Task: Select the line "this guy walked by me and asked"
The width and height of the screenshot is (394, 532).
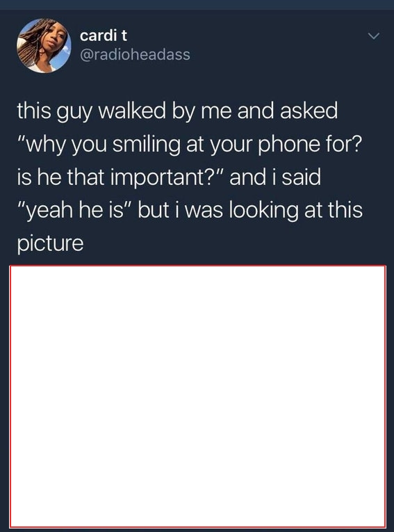Action: [x=177, y=112]
